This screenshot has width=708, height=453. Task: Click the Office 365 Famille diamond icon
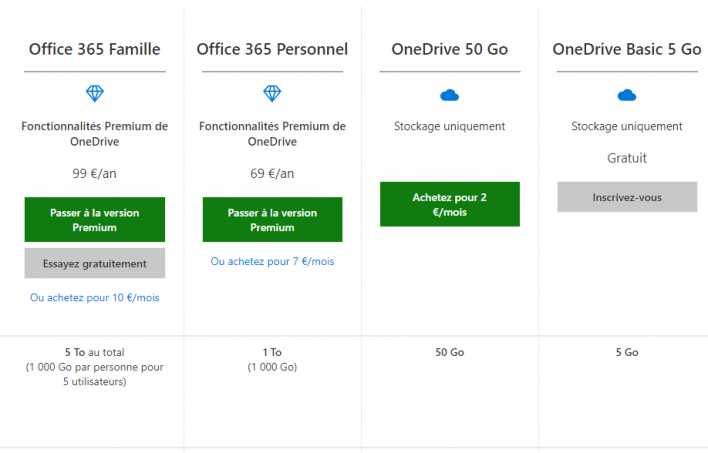(x=94, y=94)
